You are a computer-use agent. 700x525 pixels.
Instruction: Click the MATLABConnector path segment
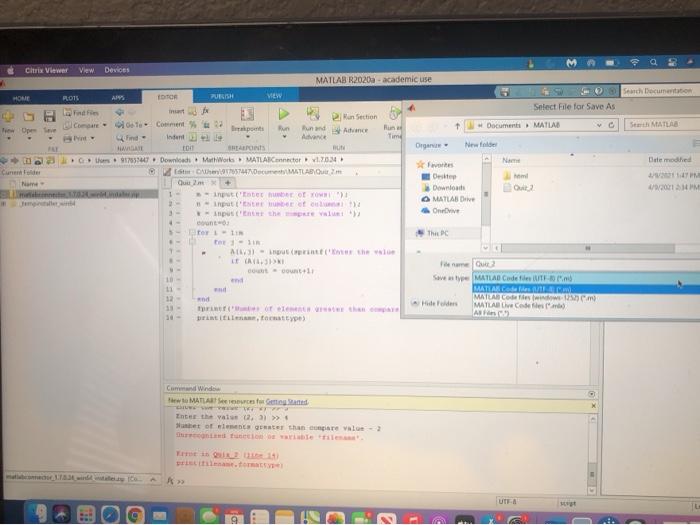[x=273, y=160]
